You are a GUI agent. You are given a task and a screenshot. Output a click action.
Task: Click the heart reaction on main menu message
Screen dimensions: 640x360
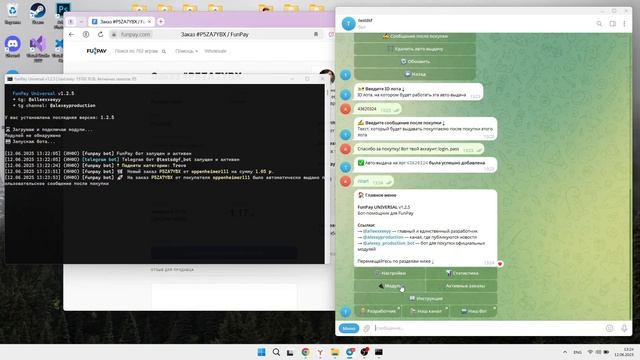pos(500,264)
